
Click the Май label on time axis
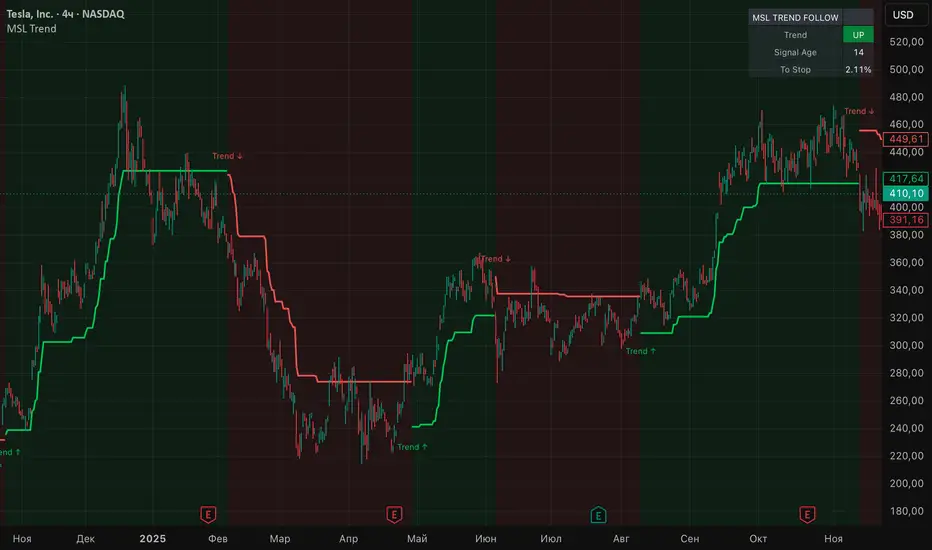tap(417, 539)
